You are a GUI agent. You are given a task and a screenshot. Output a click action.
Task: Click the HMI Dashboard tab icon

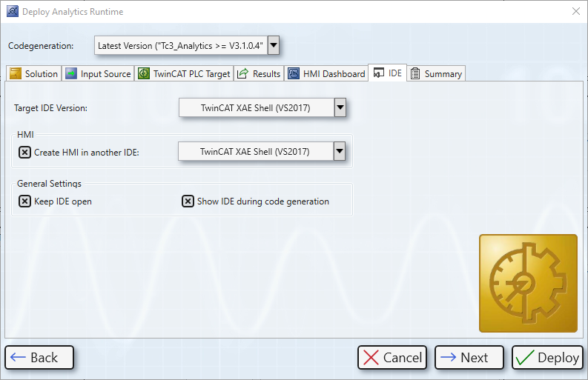click(x=294, y=73)
